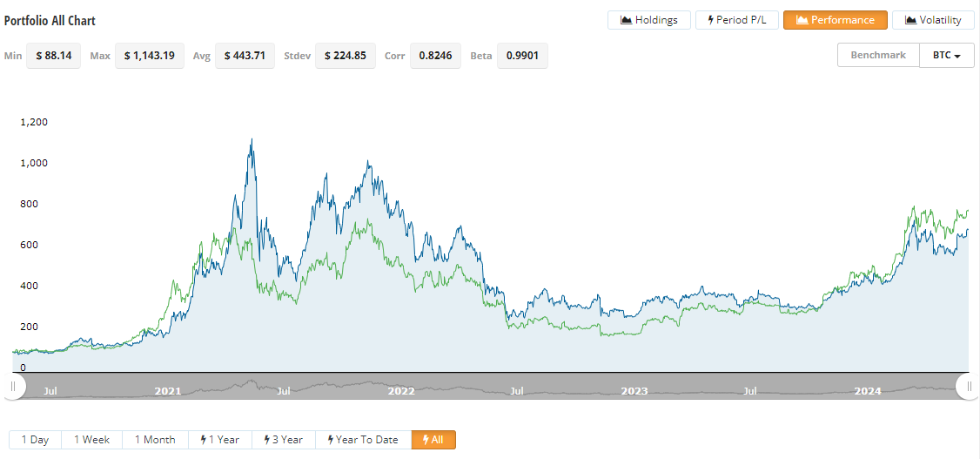Screen dimensions: 980x459
Task: Click the Stdev value $ 224.85
Action: [x=345, y=56]
